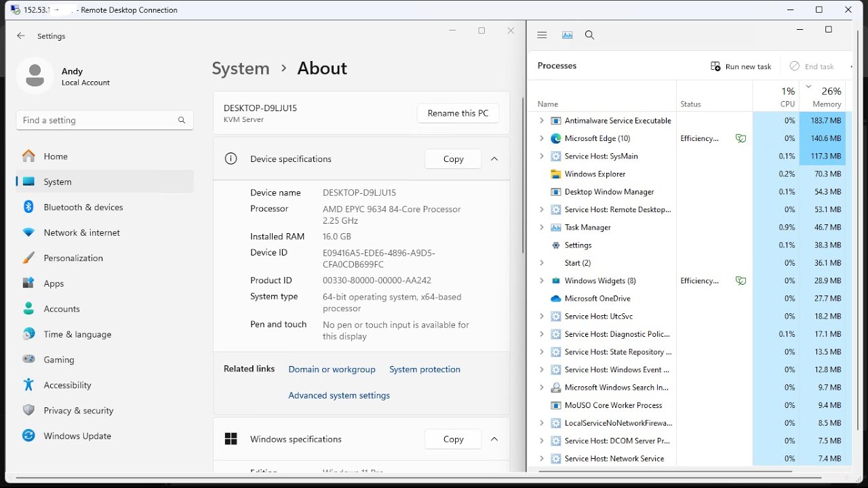
Task: Open Home in Settings sidebar
Action: [105, 156]
